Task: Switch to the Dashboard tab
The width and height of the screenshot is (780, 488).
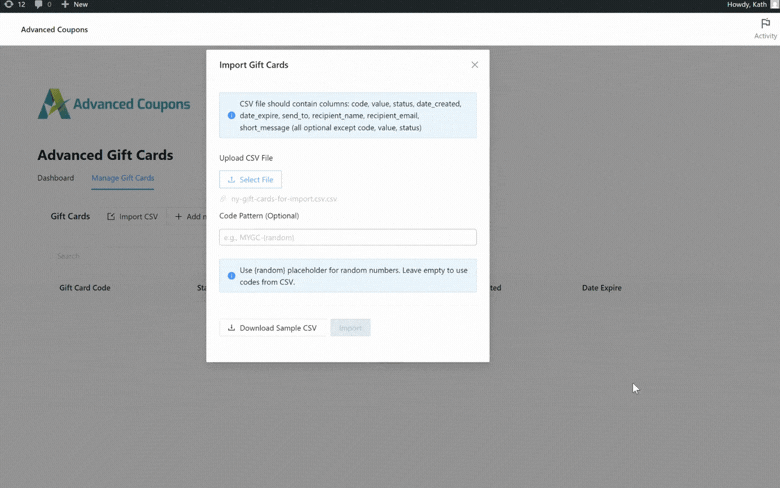Action: [x=56, y=178]
